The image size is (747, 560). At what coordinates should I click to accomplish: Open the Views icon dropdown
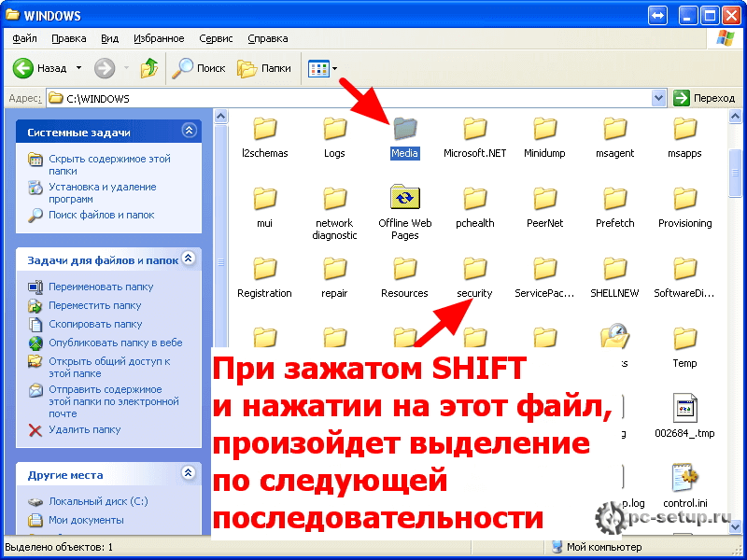pos(322,68)
